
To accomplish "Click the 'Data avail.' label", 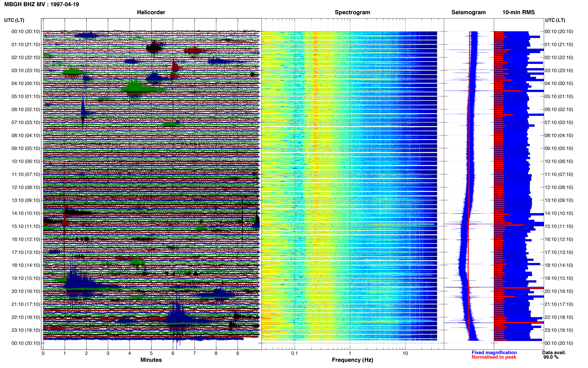I will pyautogui.click(x=554, y=353).
